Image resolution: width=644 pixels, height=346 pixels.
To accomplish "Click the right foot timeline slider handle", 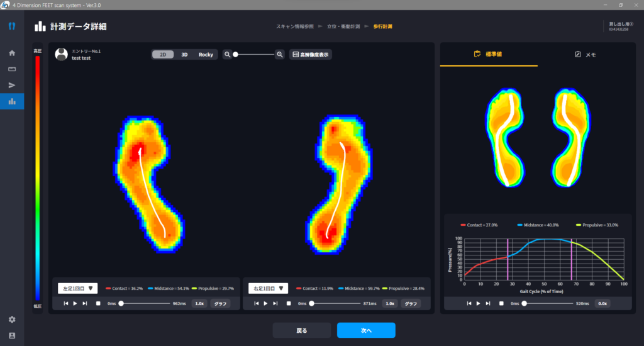I will [311, 303].
